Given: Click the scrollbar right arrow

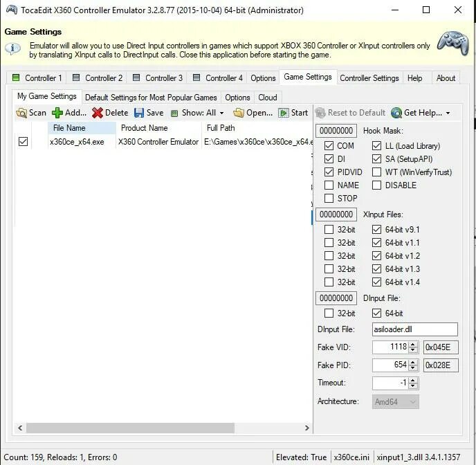Looking at the screenshot, I should pyautogui.click(x=307, y=428).
